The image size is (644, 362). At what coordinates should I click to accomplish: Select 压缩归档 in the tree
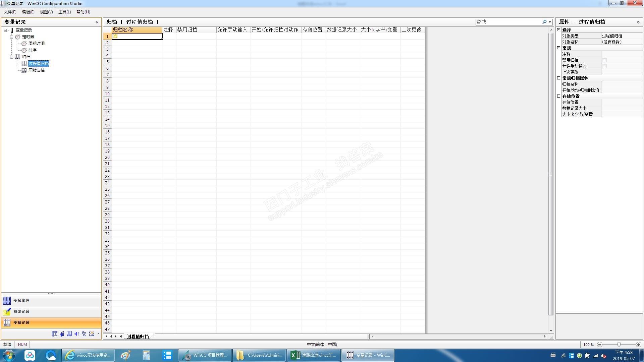(x=36, y=70)
